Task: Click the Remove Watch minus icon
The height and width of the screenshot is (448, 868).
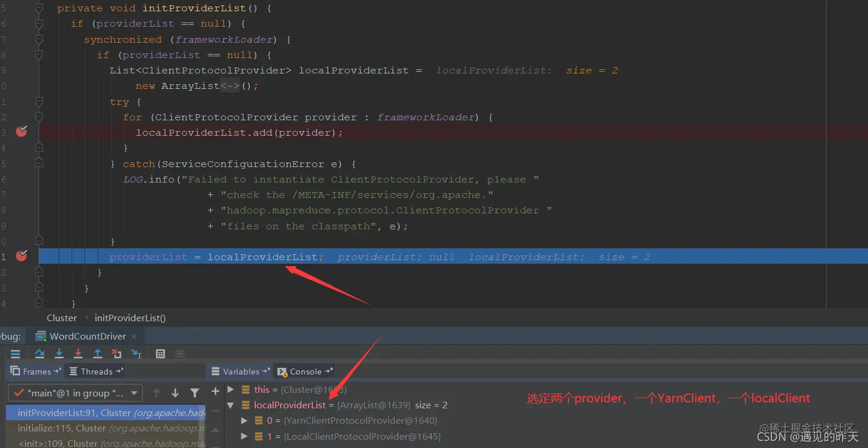Action: click(x=216, y=410)
